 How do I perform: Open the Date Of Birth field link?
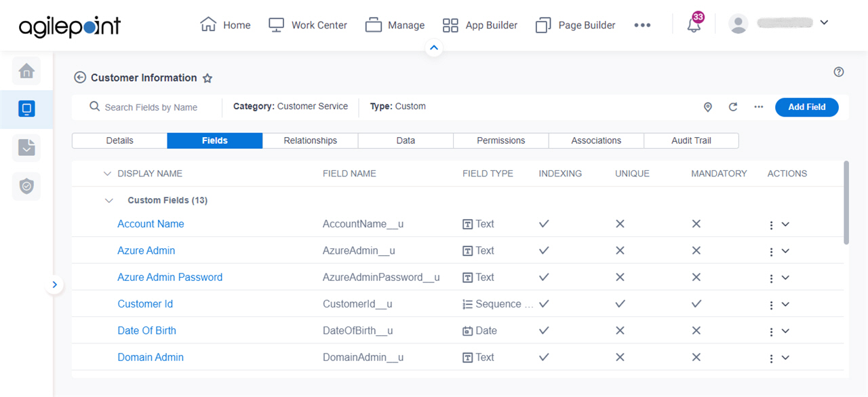pyautogui.click(x=147, y=330)
